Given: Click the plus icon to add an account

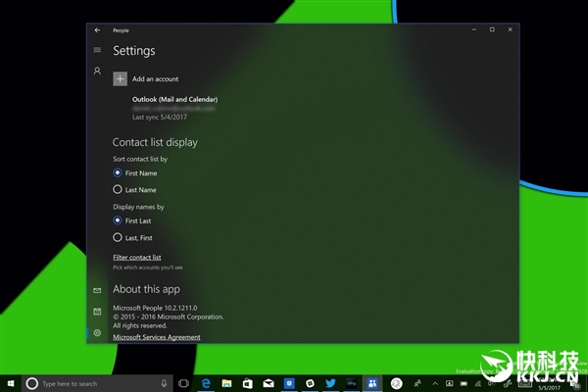Looking at the screenshot, I should tap(120, 78).
